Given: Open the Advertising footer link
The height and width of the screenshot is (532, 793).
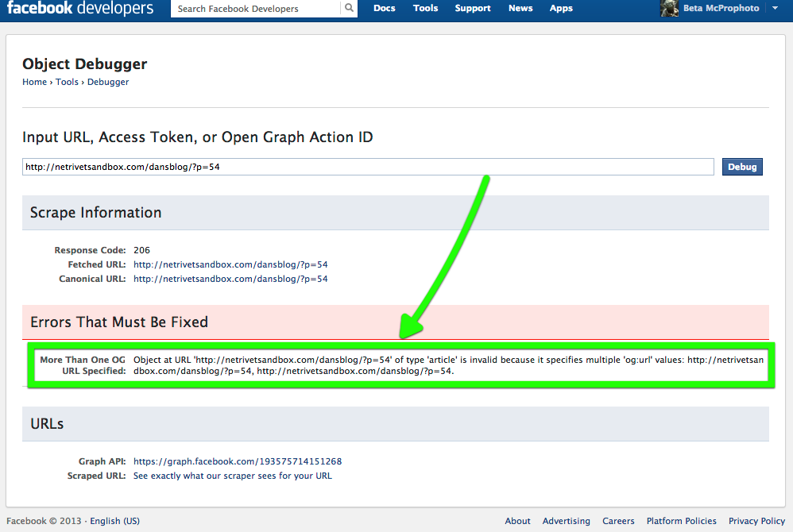Looking at the screenshot, I should (x=566, y=521).
